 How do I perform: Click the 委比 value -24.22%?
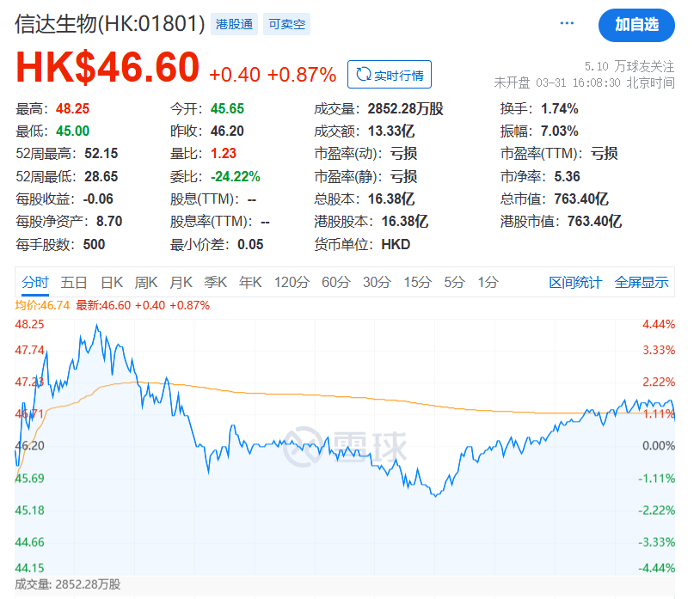click(x=236, y=177)
